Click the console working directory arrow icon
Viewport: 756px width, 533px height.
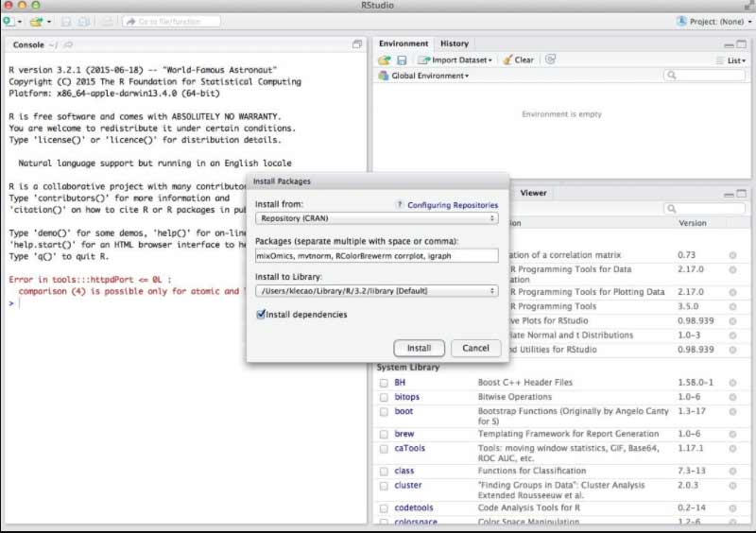click(68, 44)
